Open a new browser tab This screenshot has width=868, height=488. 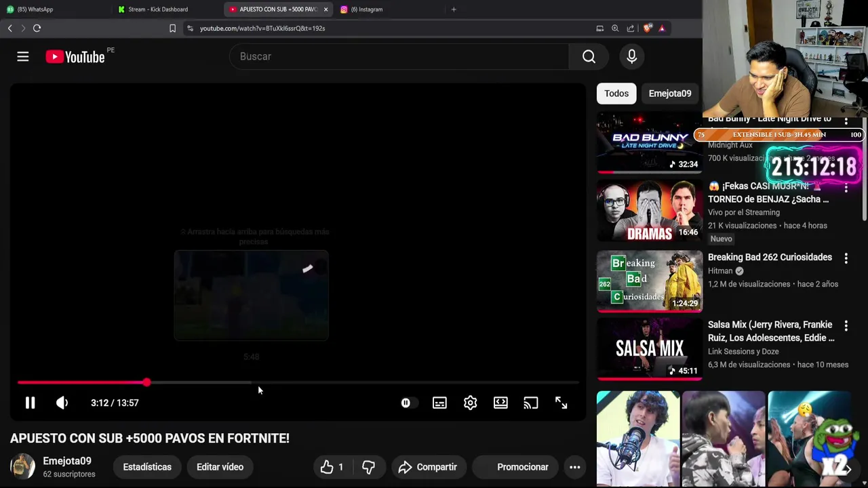[454, 9]
